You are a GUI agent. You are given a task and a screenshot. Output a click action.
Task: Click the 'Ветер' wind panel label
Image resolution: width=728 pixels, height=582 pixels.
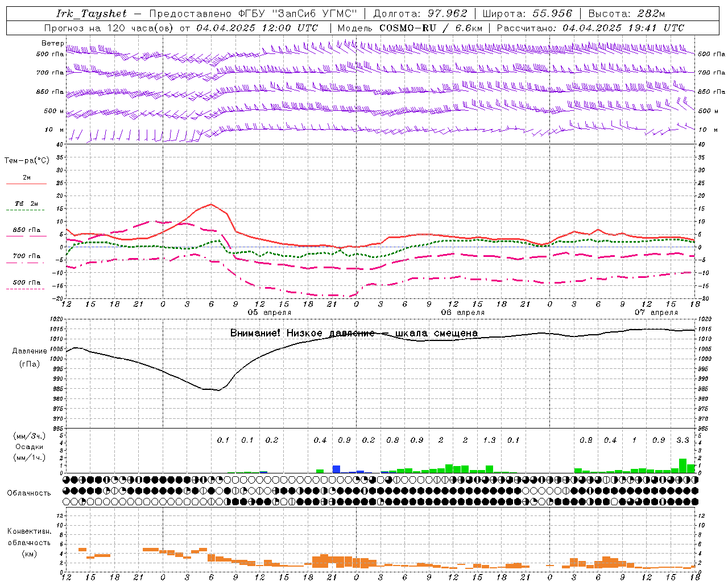coord(53,43)
